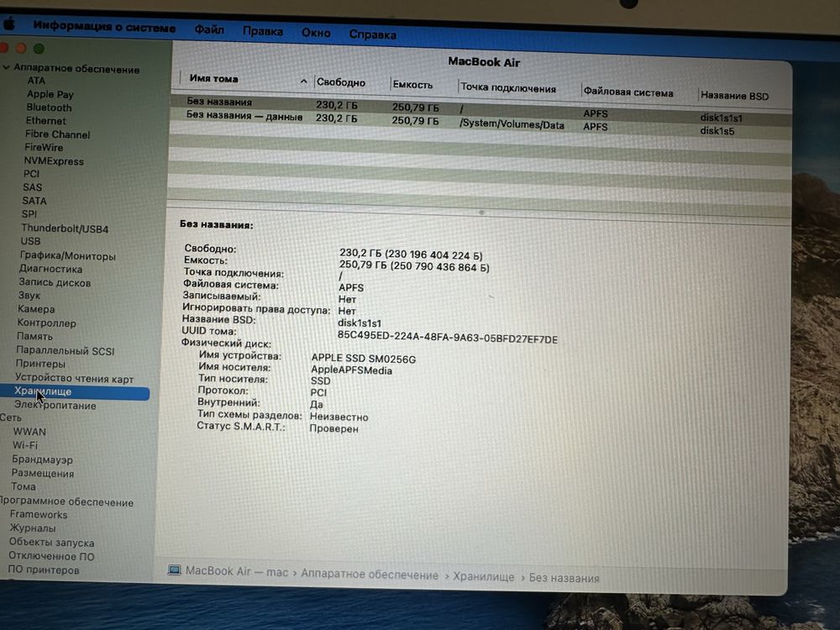This screenshot has height=630, width=840.
Task: Select Звук in sidebar
Action: [29, 295]
